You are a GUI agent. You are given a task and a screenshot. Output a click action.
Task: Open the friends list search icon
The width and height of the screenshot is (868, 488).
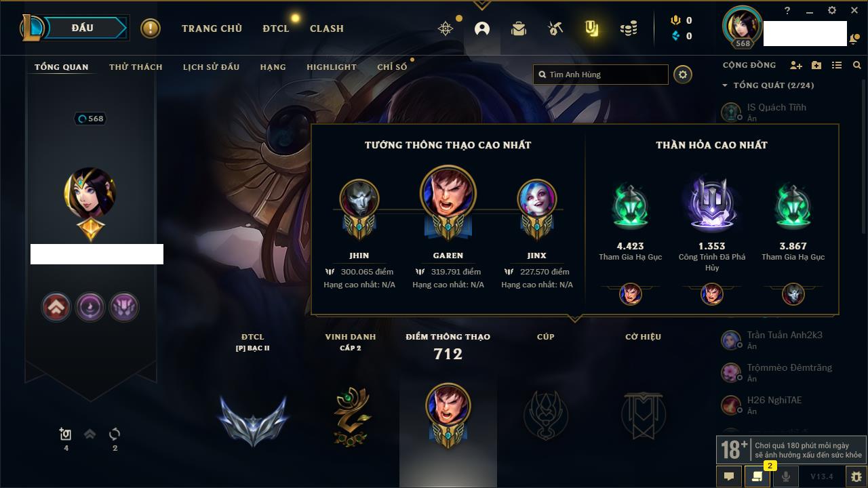pos(857,65)
